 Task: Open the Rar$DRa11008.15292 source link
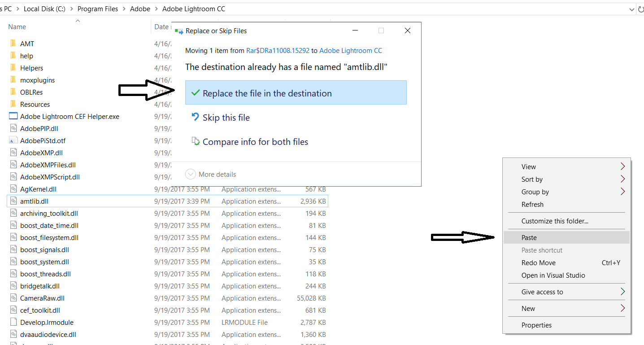coord(278,51)
